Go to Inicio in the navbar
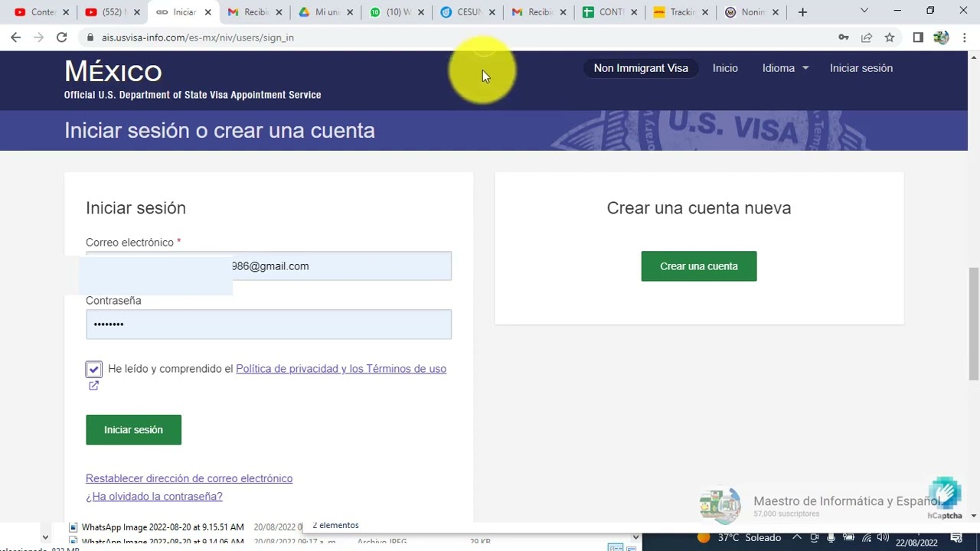Image resolution: width=980 pixels, height=551 pixels. point(725,68)
